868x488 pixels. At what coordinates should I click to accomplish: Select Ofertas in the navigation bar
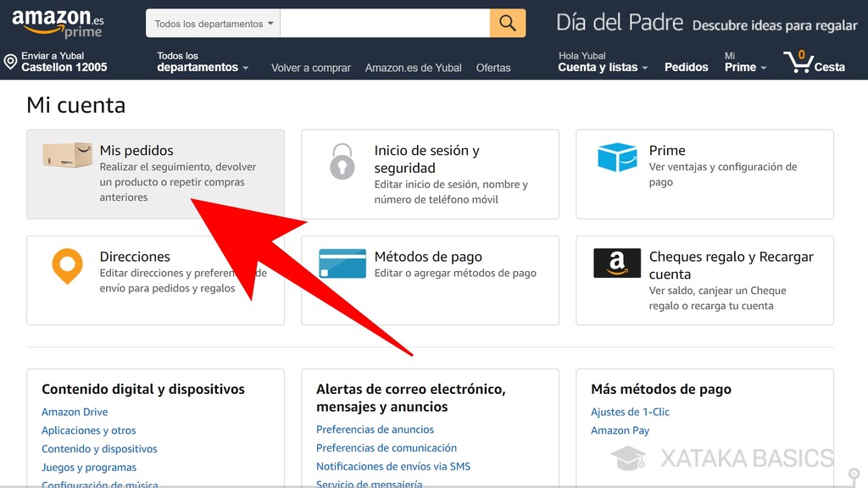[x=493, y=67]
